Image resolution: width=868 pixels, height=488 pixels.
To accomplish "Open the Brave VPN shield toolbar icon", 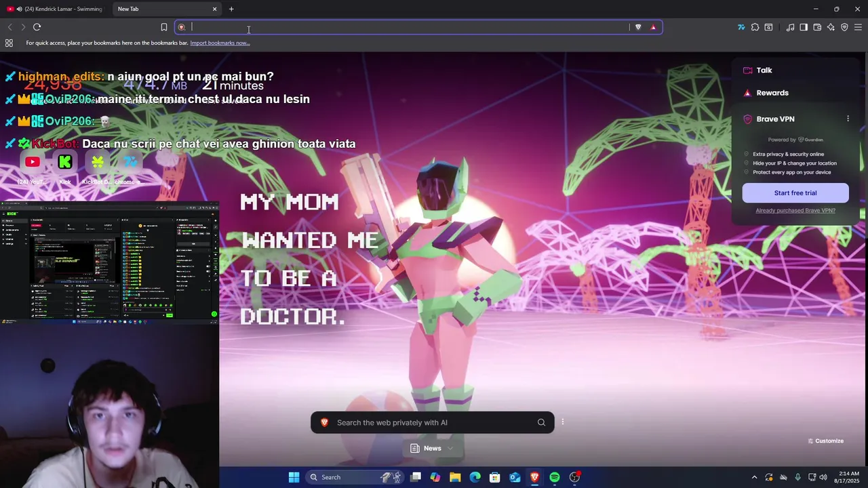I will pos(844,27).
